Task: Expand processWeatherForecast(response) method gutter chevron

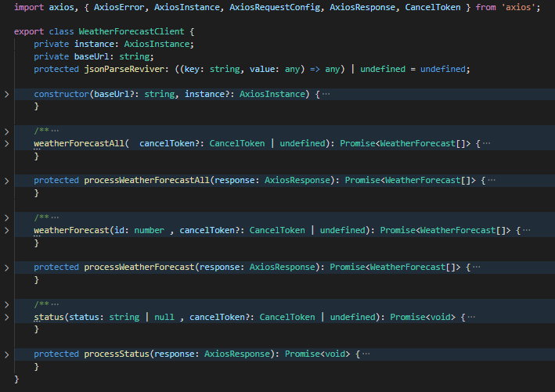Action: coord(7,268)
